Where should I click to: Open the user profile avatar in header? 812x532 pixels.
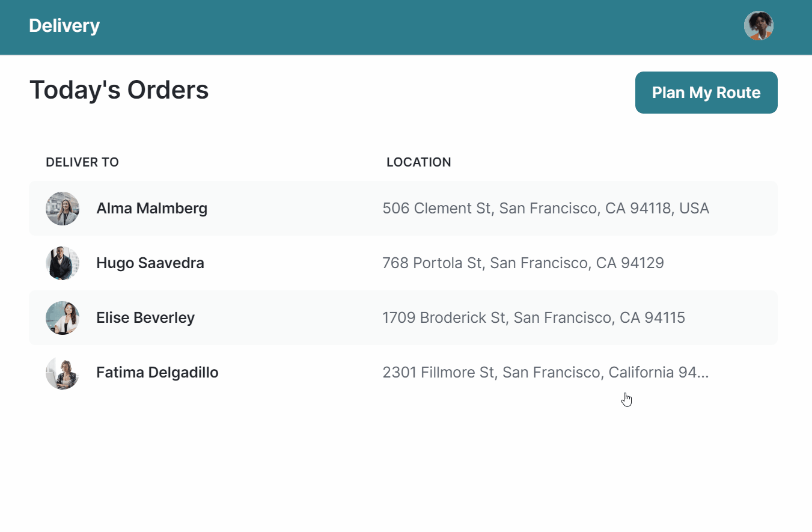tap(759, 26)
